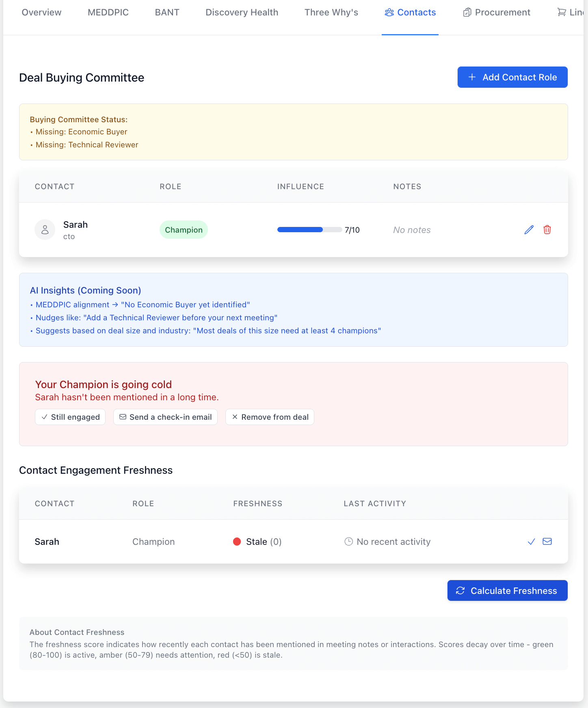Switch to the MEDDPIC tab
Image resolution: width=588 pixels, height=708 pixels.
(x=108, y=13)
